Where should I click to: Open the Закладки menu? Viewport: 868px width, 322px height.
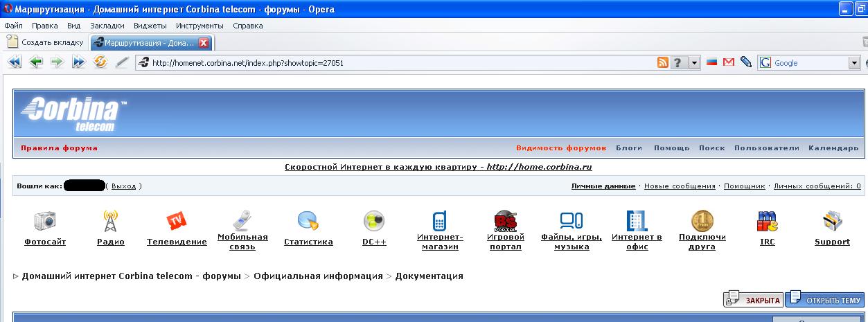107,26
